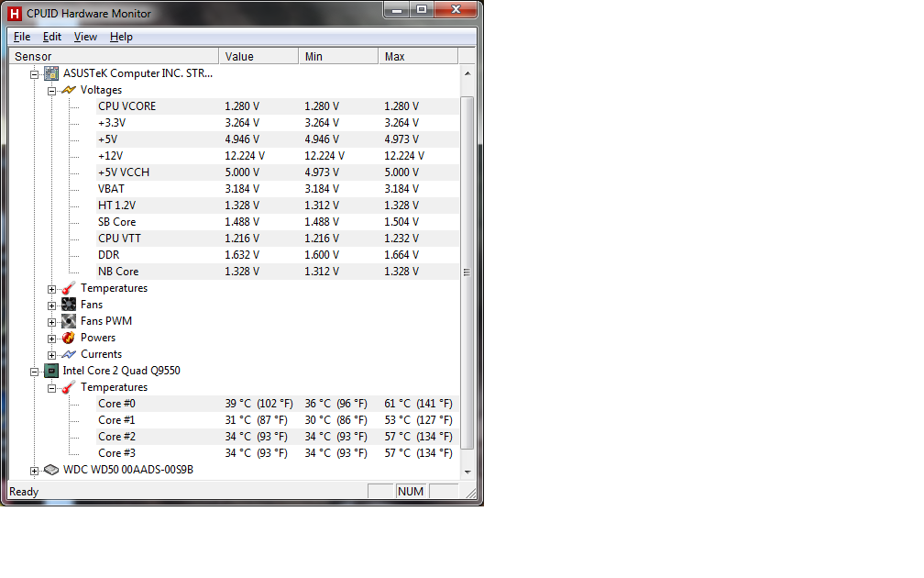924x578 pixels.
Task: Click the Intel Core 2 Quad Q9550 label
Action: tap(121, 371)
